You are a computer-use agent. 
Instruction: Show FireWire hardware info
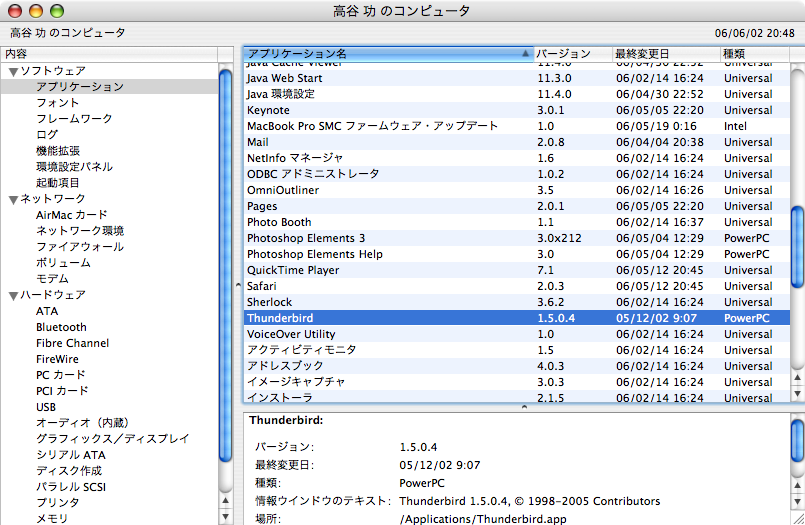point(57,359)
